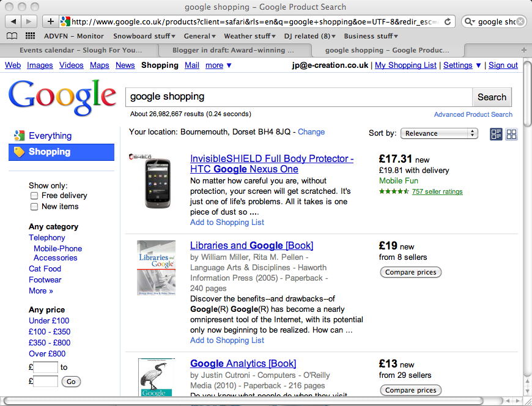Go back with Safari's back arrow

(13, 22)
